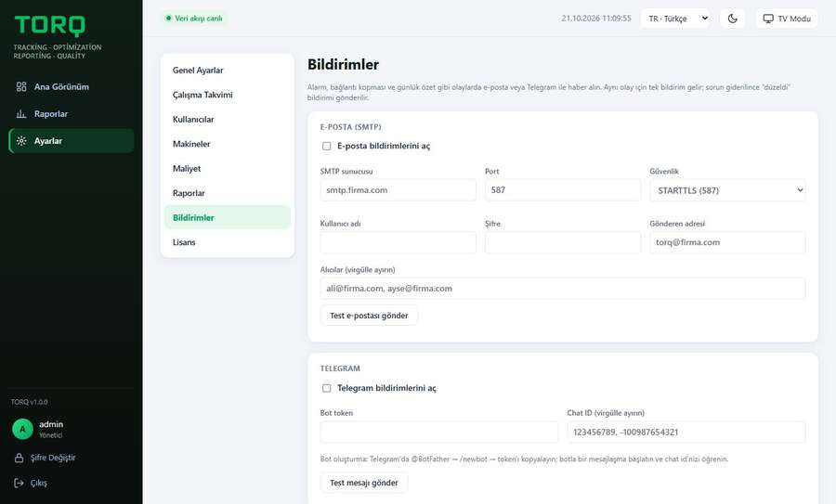The image size is (836, 504).
Task: Click the Chat ID input field
Action: (686, 433)
